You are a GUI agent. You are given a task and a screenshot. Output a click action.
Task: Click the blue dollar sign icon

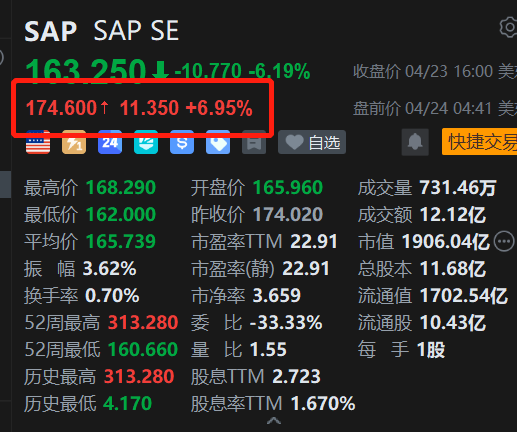coord(182,142)
